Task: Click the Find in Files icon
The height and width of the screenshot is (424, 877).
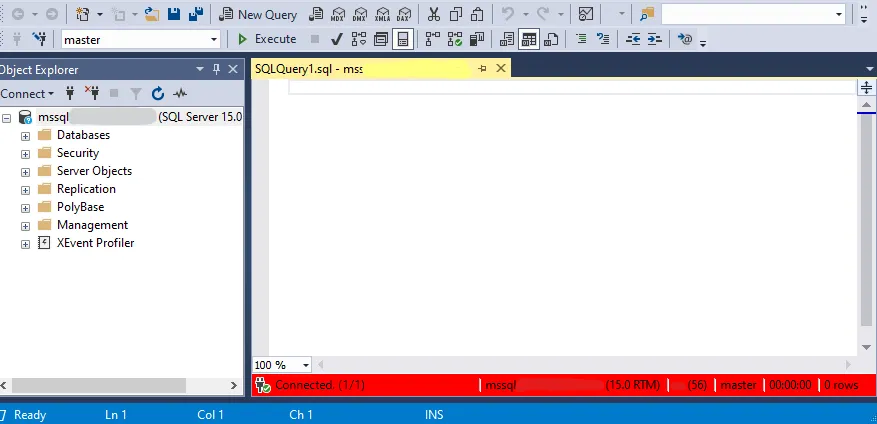Action: pos(647,15)
